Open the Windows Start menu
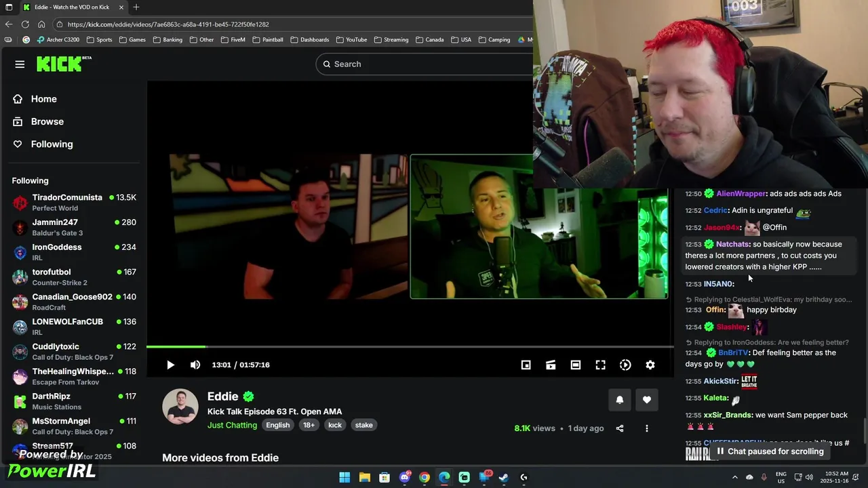 click(344, 477)
